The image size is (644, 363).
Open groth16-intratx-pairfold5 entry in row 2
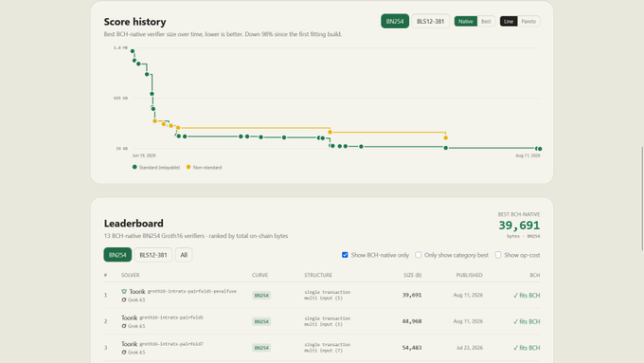[x=171, y=318]
